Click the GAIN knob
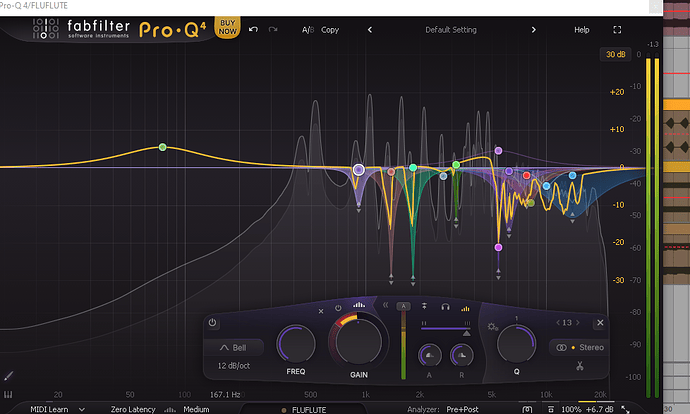The width and height of the screenshot is (690, 414). (358, 340)
